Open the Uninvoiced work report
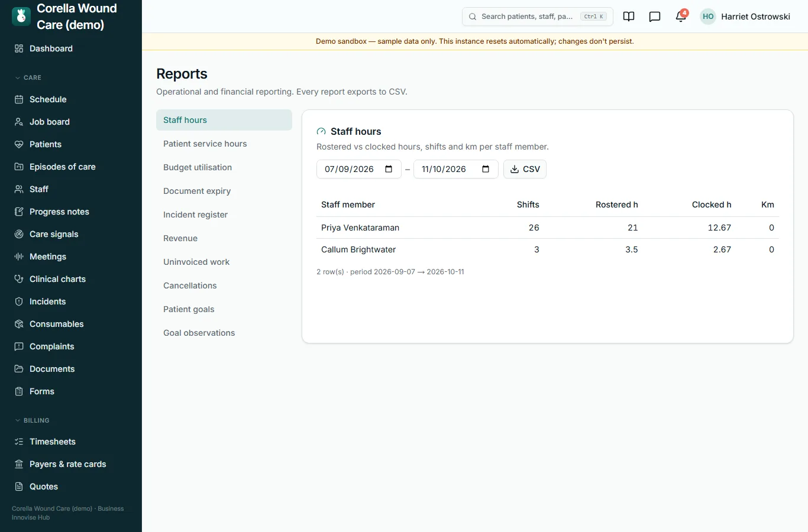The width and height of the screenshot is (808, 532). click(x=224, y=262)
